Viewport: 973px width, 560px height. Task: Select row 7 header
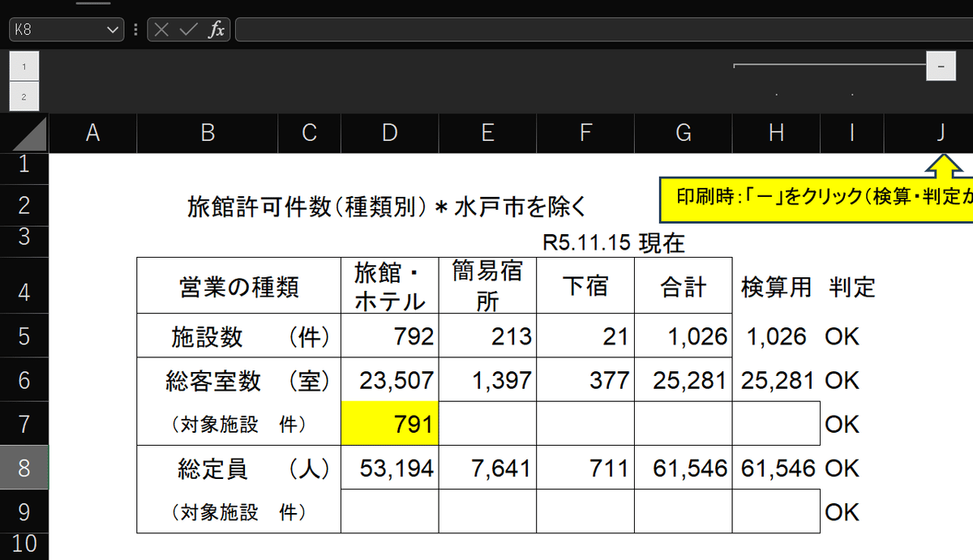[24, 423]
